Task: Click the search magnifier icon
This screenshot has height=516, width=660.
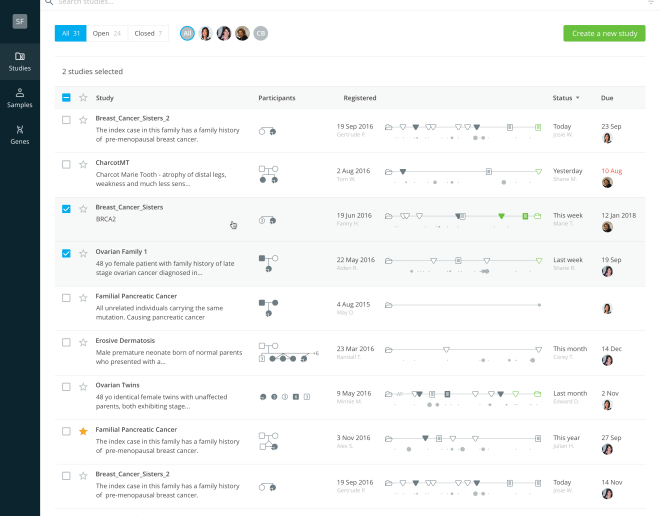Action: point(49,2)
